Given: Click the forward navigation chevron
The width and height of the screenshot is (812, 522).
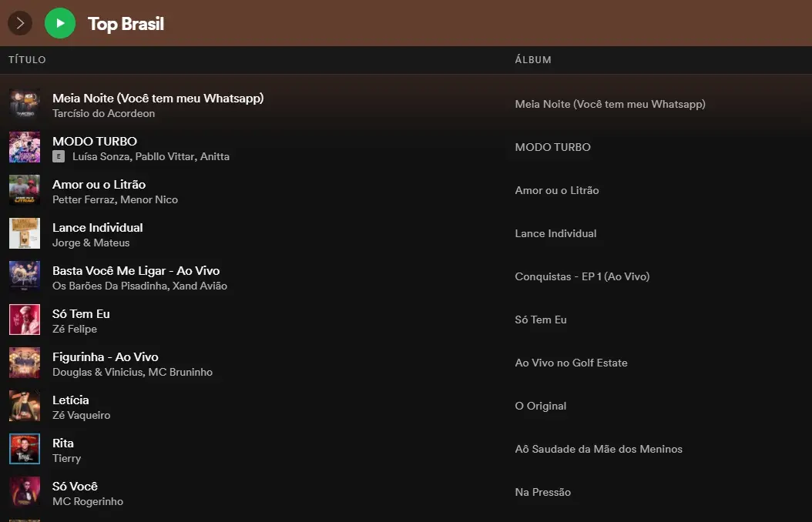Looking at the screenshot, I should coord(20,23).
